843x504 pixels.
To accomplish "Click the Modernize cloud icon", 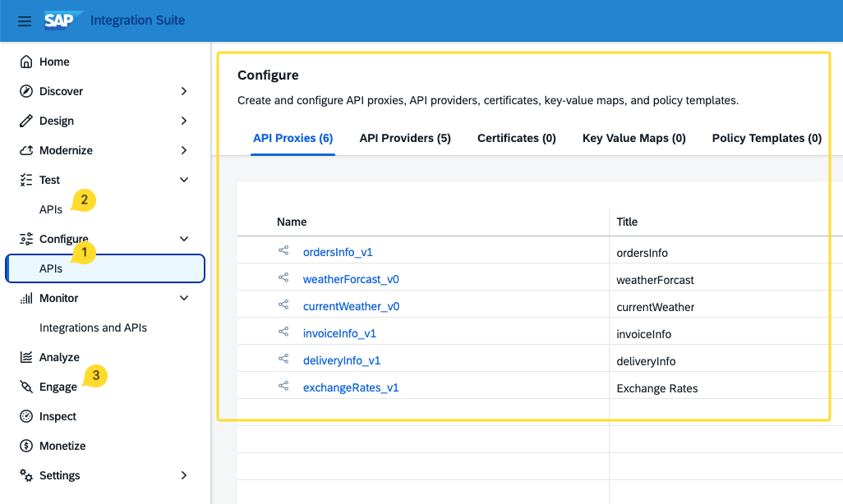I will [x=25, y=150].
